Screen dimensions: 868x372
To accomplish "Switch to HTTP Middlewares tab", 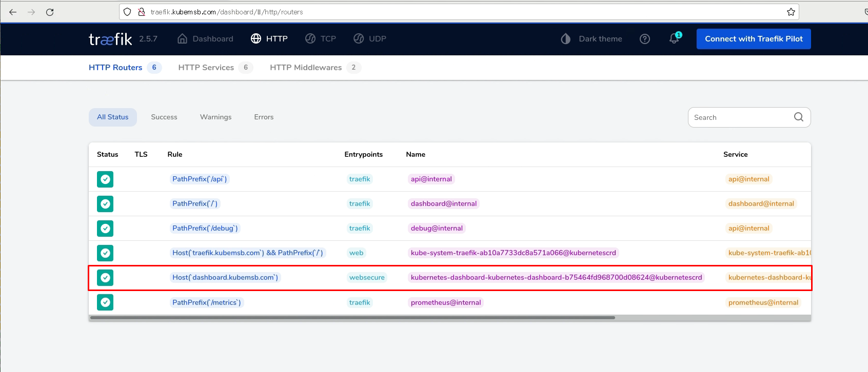I will tap(306, 68).
